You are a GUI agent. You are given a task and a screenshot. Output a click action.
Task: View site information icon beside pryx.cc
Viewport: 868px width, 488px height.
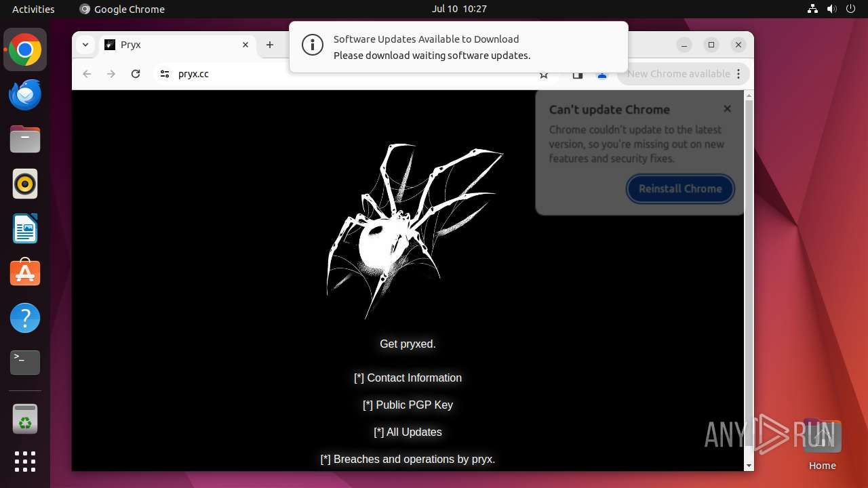164,74
